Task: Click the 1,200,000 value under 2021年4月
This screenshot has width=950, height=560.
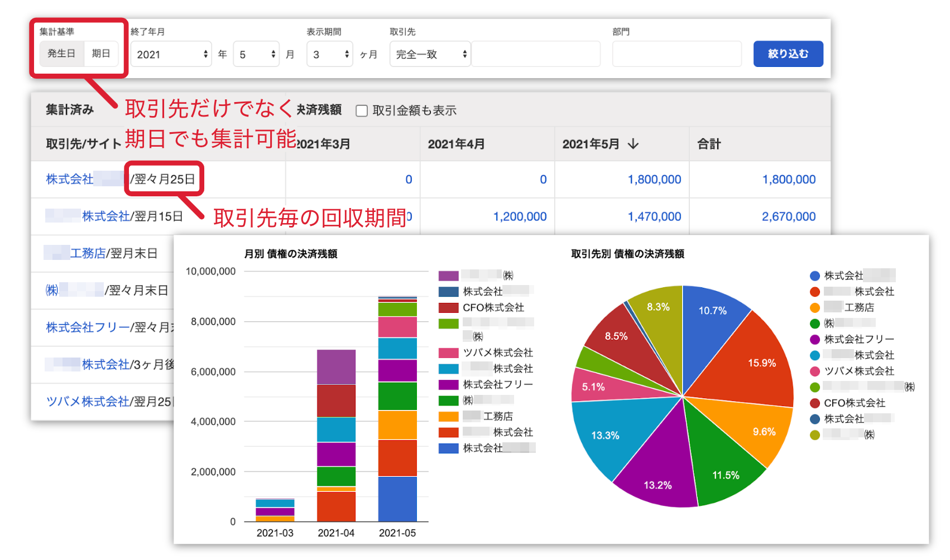Action: coord(520,216)
